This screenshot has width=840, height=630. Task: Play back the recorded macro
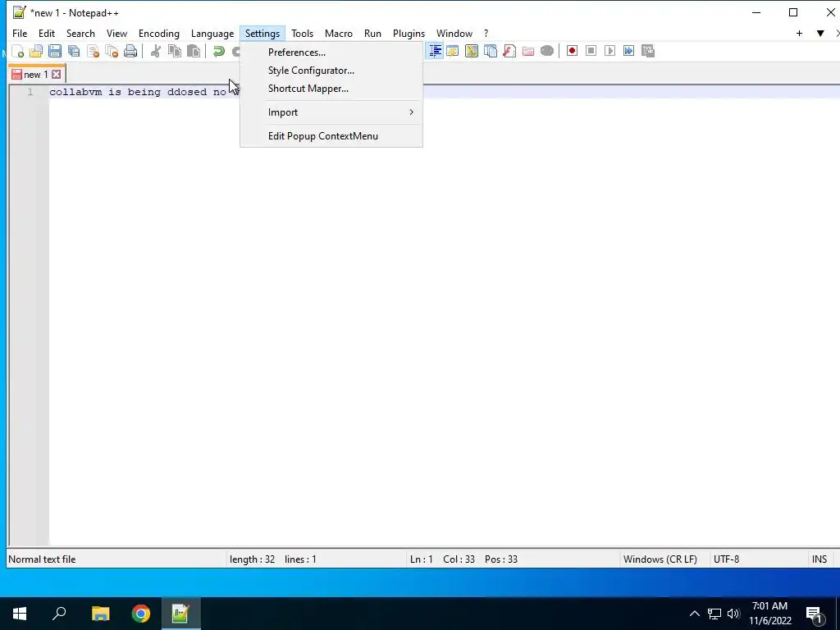[609, 51]
